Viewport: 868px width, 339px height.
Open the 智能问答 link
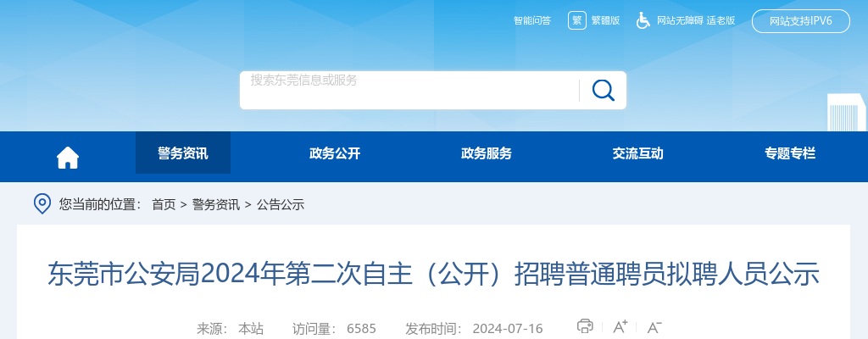pos(532,20)
